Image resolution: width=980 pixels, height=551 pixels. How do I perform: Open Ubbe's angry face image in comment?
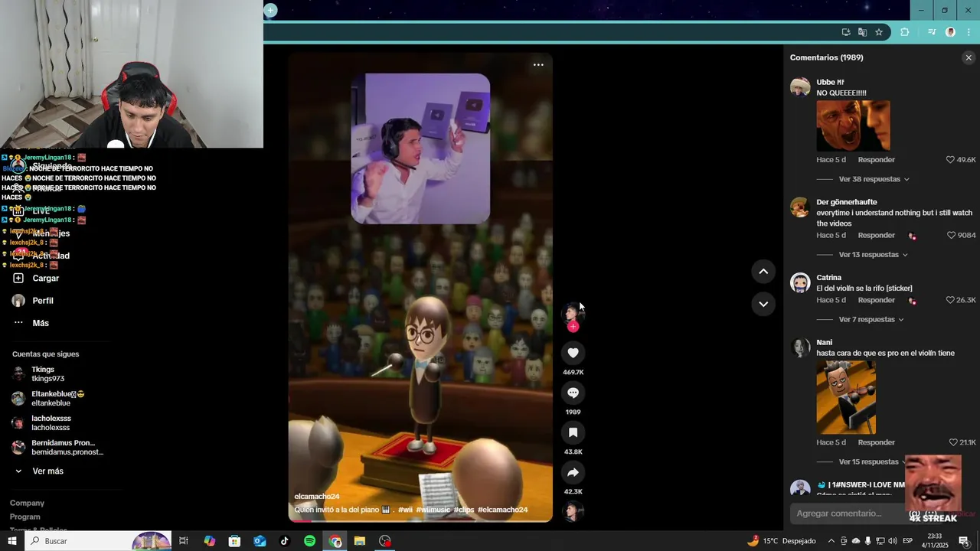click(853, 126)
